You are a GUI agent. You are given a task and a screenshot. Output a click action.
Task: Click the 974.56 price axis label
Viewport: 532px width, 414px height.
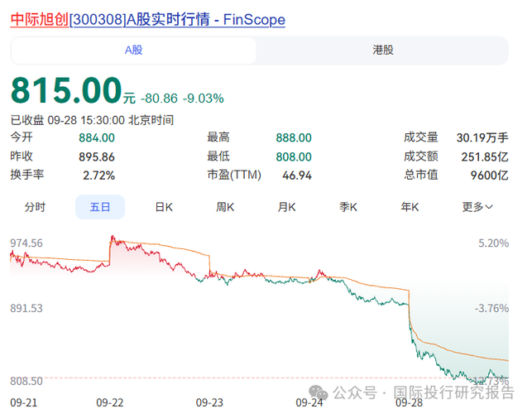pyautogui.click(x=26, y=243)
